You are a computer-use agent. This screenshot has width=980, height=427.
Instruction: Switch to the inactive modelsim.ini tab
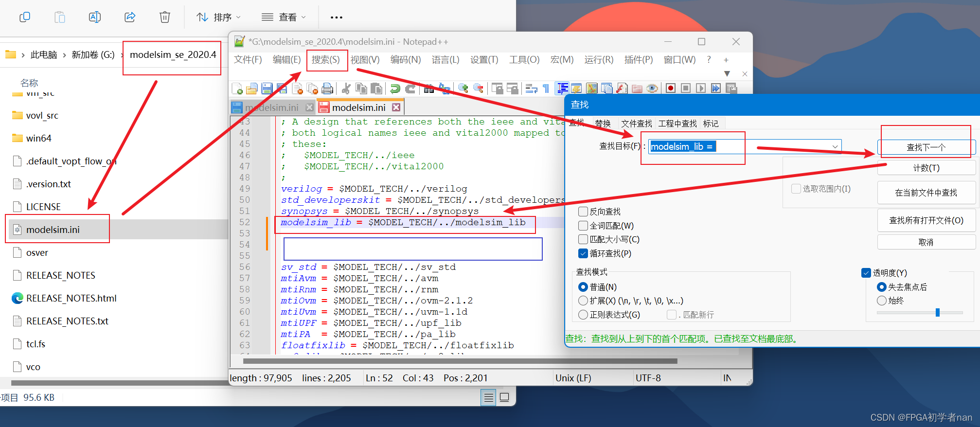271,107
